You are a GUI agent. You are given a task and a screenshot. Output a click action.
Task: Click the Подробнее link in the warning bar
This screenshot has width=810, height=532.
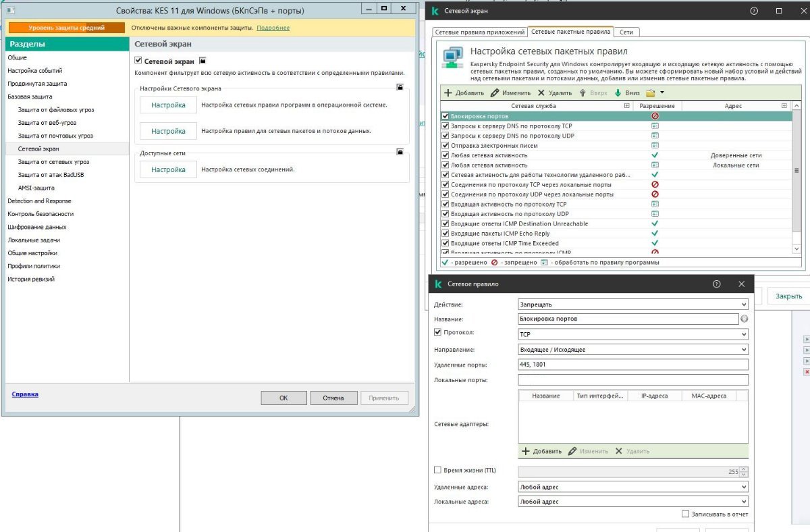tap(273, 28)
